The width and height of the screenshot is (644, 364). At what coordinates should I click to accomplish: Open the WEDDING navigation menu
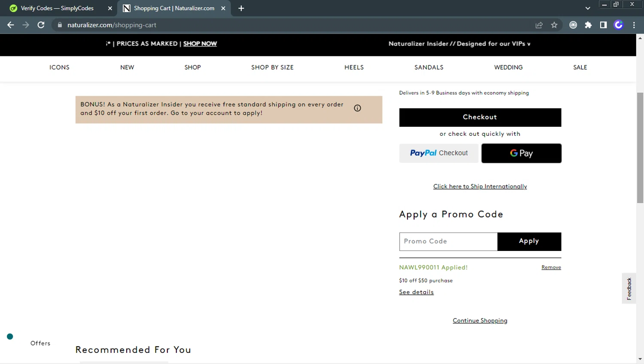pyautogui.click(x=508, y=67)
